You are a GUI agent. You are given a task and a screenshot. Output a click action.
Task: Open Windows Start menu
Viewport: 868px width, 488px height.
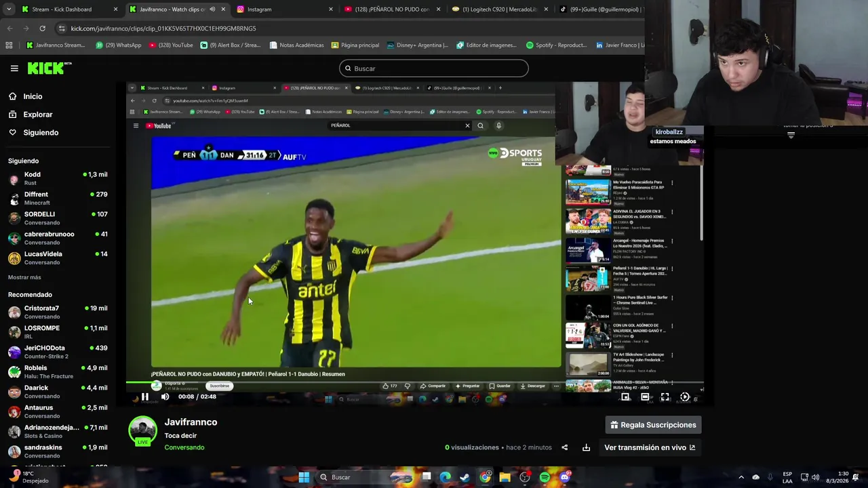[x=304, y=477]
